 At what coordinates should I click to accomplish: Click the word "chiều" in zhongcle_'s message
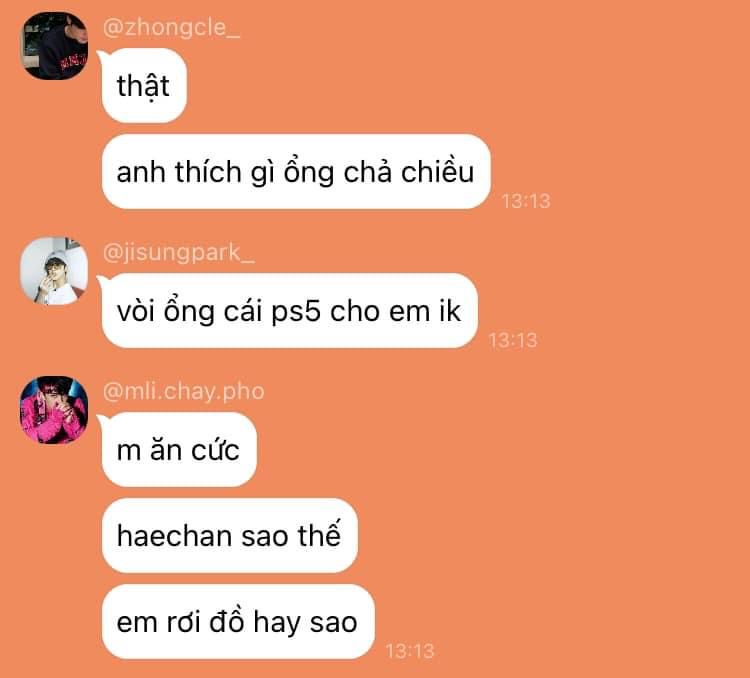click(437, 170)
